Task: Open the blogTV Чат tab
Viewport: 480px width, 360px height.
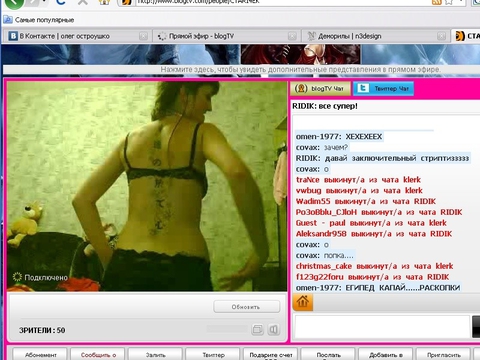Action: click(321, 88)
